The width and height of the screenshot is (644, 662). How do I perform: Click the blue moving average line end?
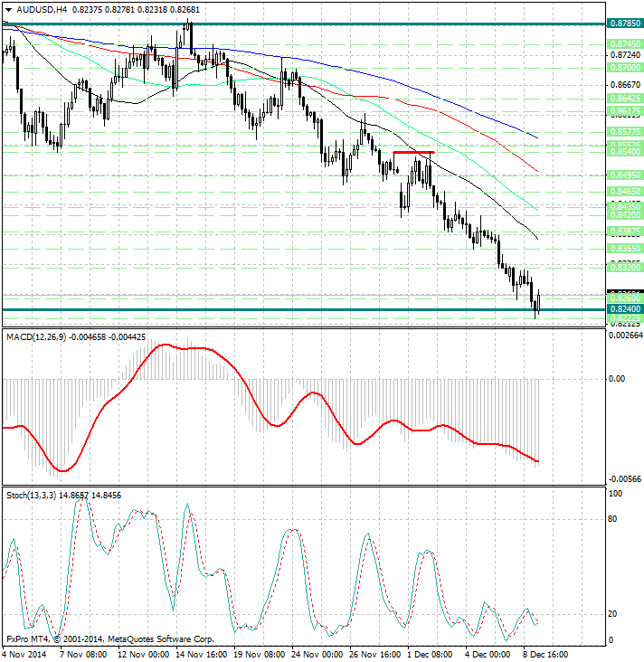pyautogui.click(x=537, y=137)
